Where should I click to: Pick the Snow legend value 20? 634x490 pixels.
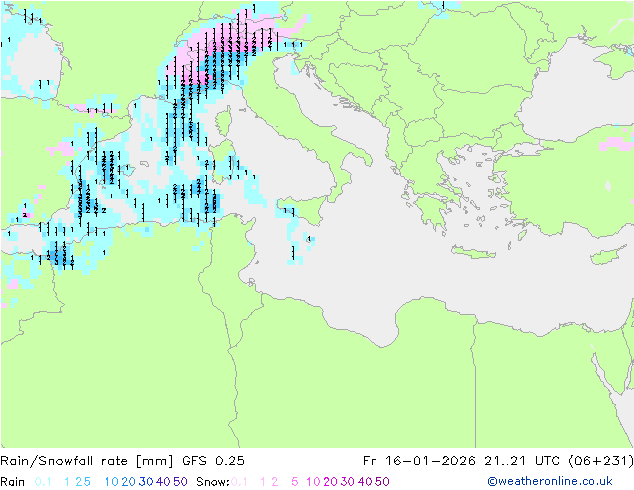(x=330, y=482)
